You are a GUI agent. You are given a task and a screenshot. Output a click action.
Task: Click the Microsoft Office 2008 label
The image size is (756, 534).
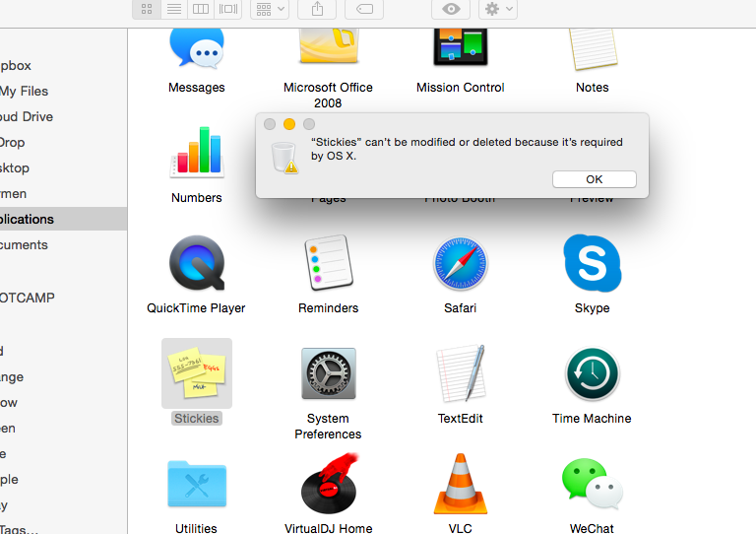pyautogui.click(x=328, y=95)
